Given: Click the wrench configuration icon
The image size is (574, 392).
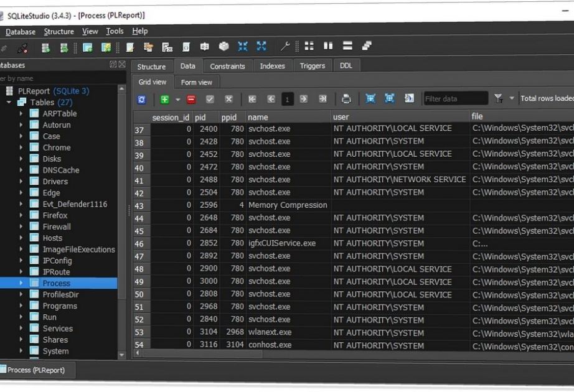Looking at the screenshot, I should [x=285, y=46].
